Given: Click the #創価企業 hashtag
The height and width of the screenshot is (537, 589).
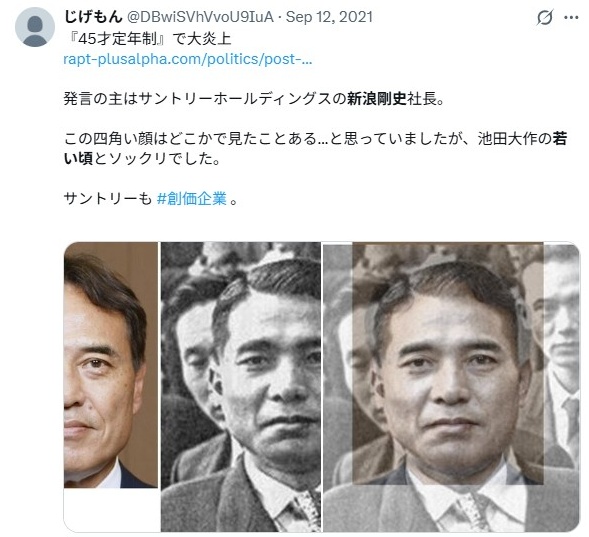Looking at the screenshot, I should pos(192,198).
